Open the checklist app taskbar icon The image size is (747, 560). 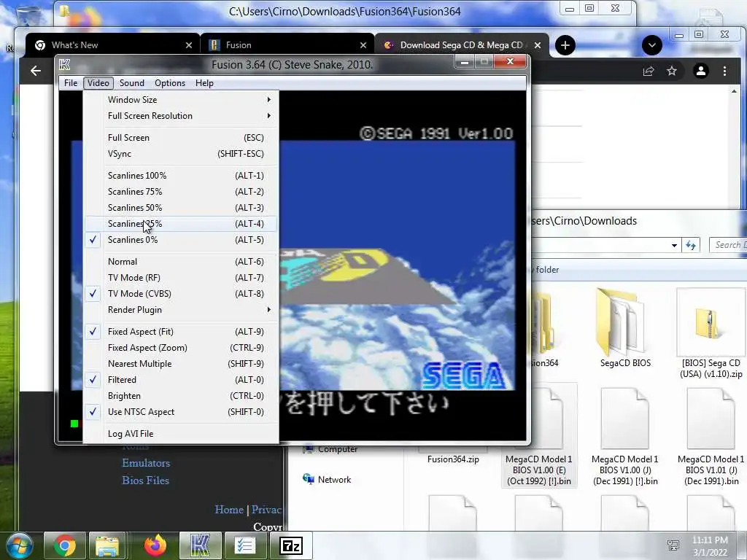[245, 545]
